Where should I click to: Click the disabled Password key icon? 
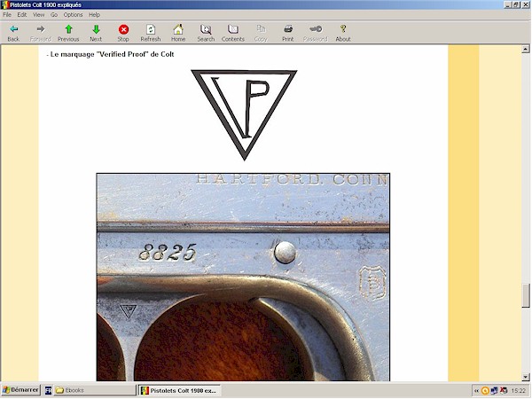tap(315, 33)
